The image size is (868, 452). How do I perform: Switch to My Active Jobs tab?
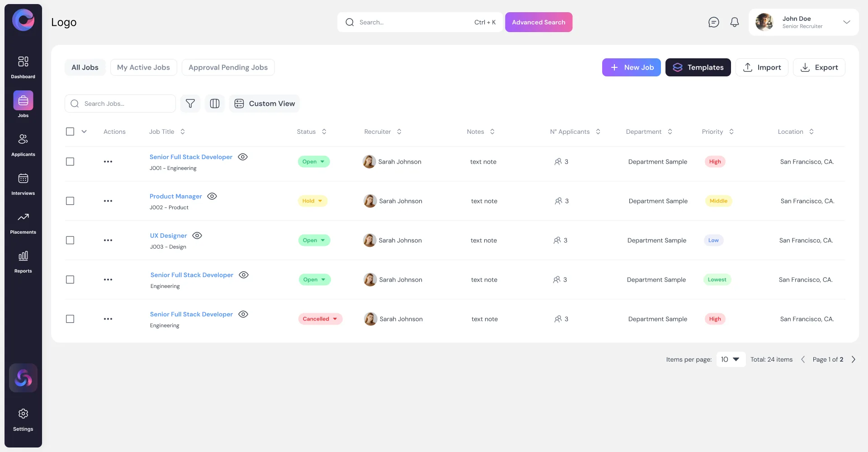pos(143,67)
